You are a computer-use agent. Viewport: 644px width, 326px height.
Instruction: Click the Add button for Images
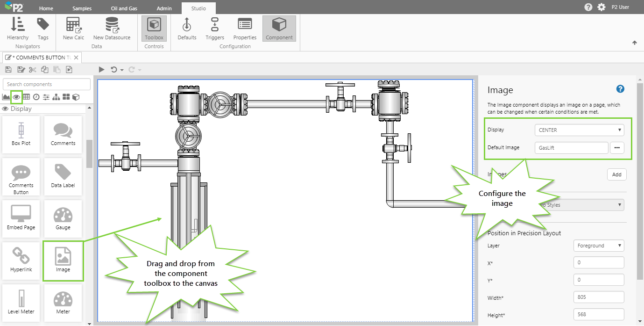(616, 174)
